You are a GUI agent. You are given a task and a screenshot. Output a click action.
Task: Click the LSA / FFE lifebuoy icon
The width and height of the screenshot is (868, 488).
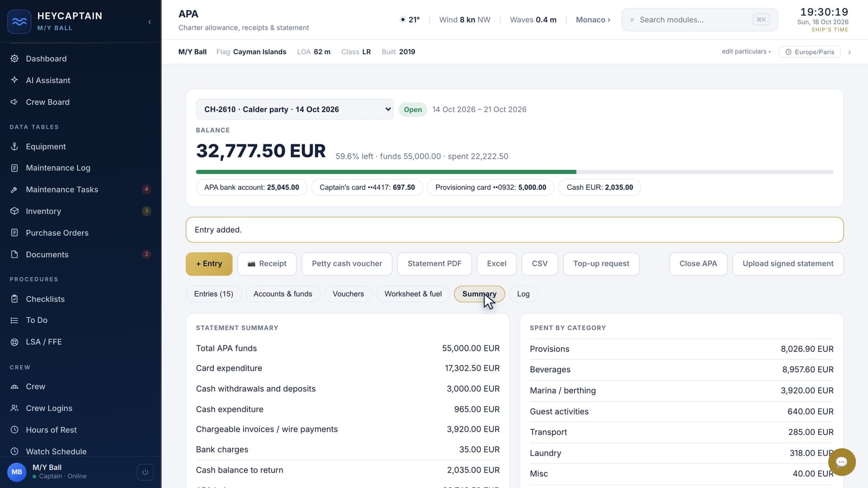[15, 342]
